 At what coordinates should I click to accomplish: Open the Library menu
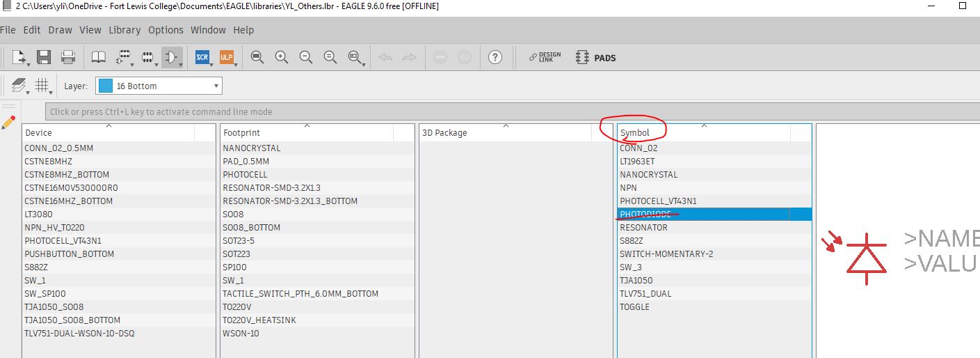pos(124,30)
